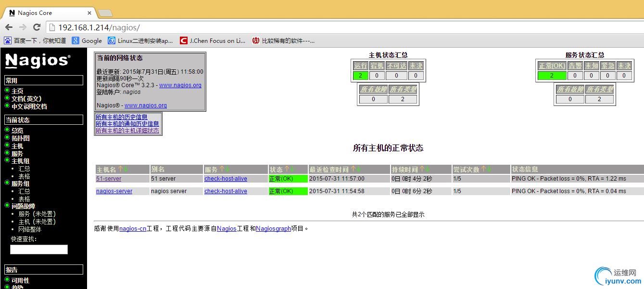Open 主机组 in the sidebar
This screenshot has width=644, height=289.
(21, 161)
